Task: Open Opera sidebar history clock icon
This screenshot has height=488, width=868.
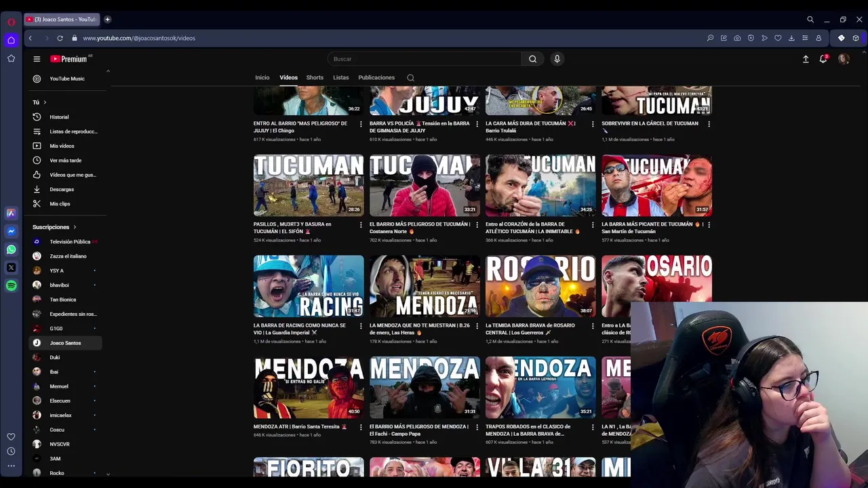Action: click(x=11, y=451)
